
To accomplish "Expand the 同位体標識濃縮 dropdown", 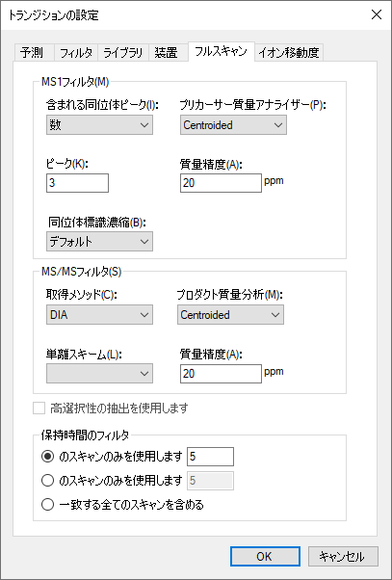I will pos(99,242).
